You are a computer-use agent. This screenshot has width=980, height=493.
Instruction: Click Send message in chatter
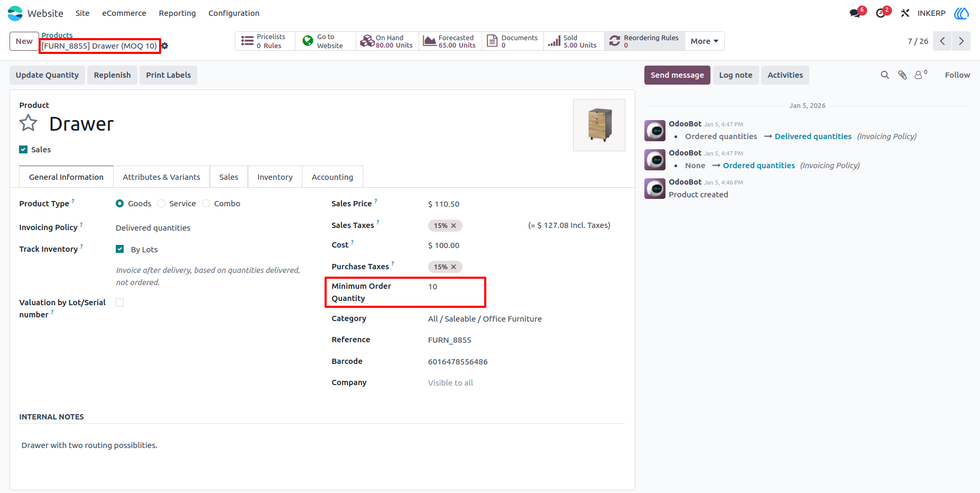[677, 75]
